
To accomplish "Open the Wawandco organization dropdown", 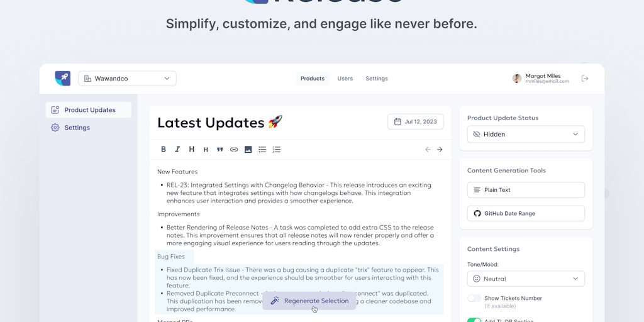I will 128,79.
